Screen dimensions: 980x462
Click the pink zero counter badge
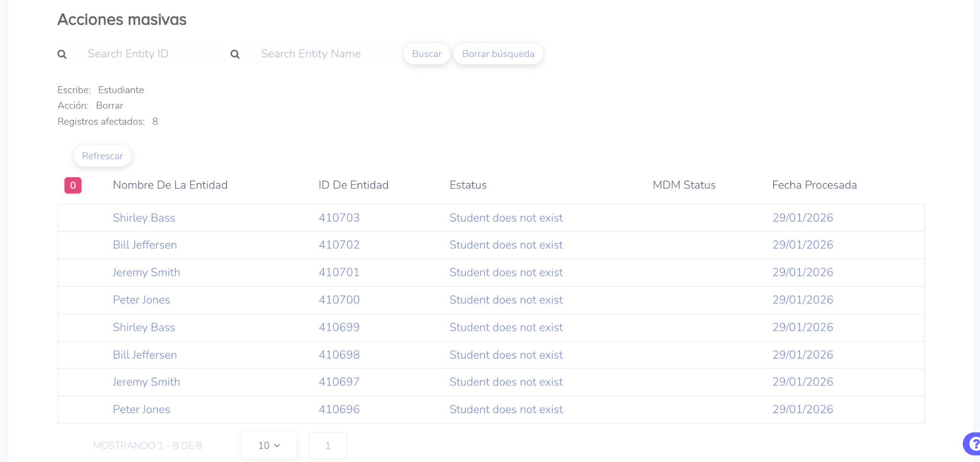point(73,185)
